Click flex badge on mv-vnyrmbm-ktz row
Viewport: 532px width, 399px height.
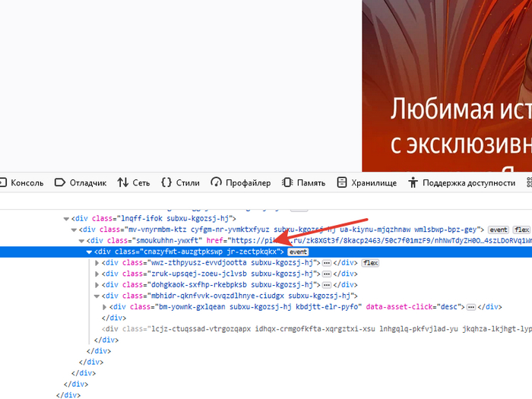click(521, 230)
